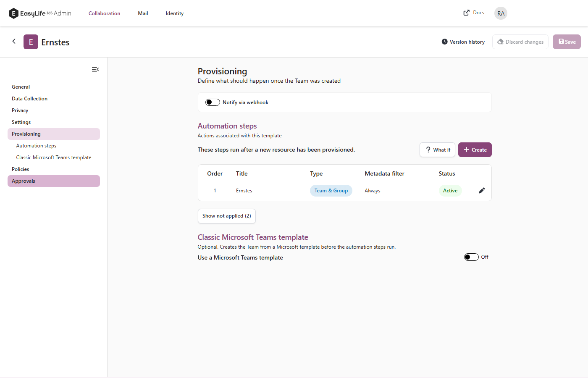Click the EasyLife 365 Admin logo
Viewport: 588px width, 378px height.
point(40,13)
